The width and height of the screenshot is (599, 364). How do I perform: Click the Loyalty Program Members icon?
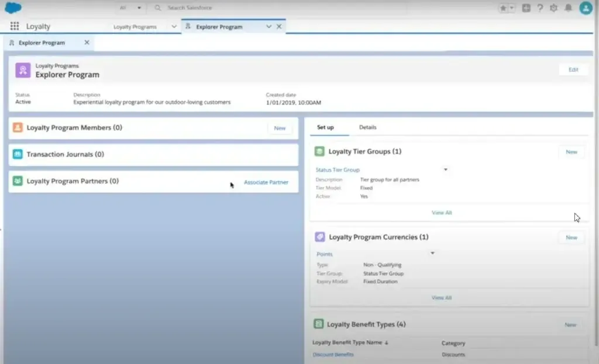[18, 127]
